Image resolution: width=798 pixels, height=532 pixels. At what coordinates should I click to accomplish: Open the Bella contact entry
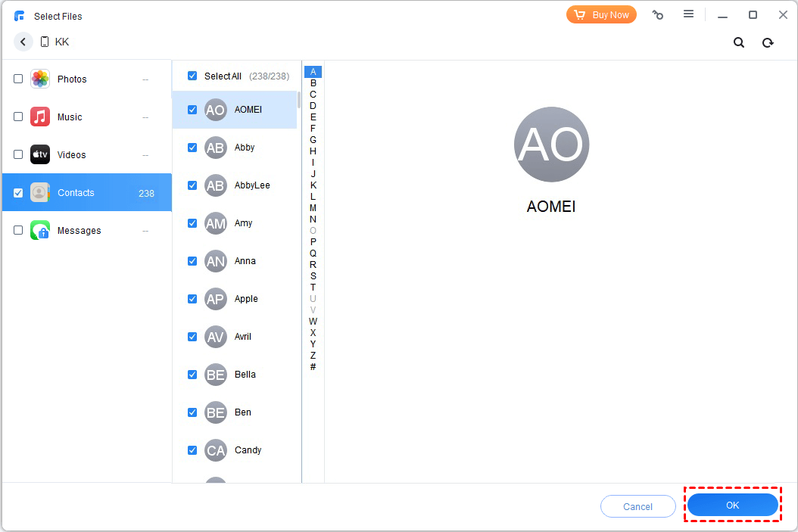pyautogui.click(x=245, y=375)
